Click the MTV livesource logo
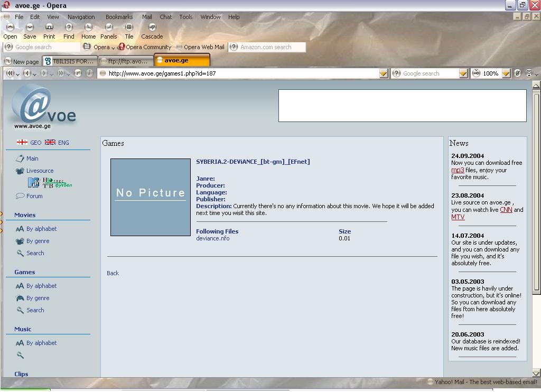 click(34, 182)
